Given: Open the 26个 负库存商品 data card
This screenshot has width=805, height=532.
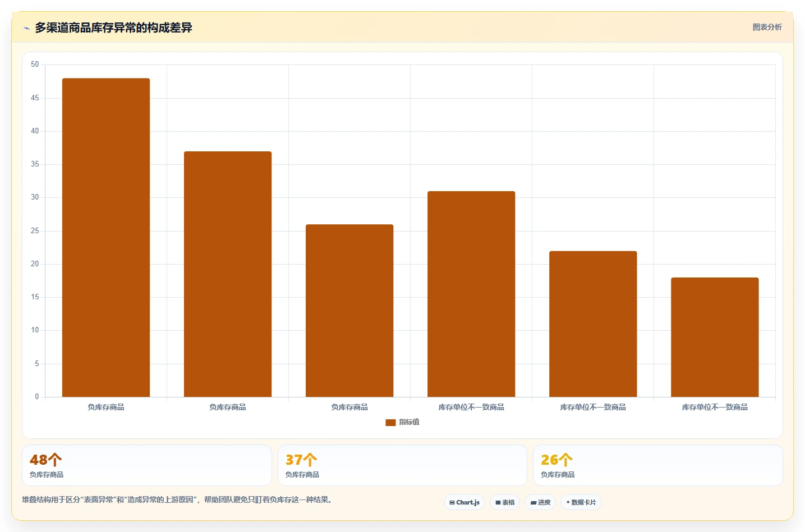Looking at the screenshot, I should [657, 465].
